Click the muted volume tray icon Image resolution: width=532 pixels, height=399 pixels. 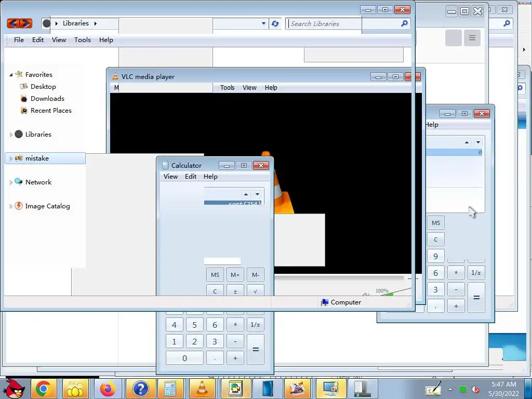pos(475,390)
